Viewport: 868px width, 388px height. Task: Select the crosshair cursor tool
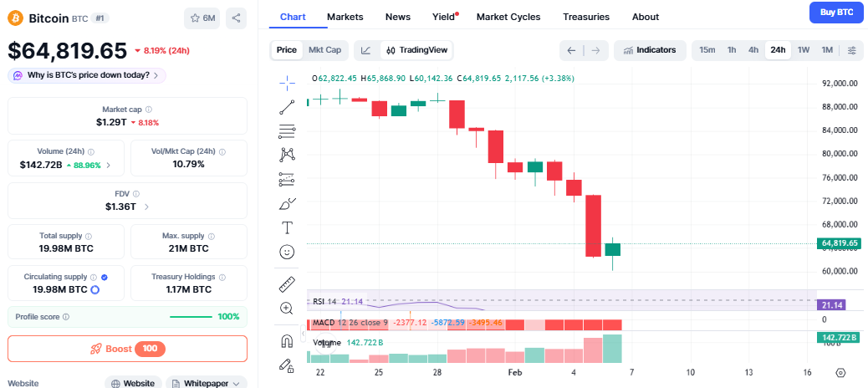click(x=287, y=82)
